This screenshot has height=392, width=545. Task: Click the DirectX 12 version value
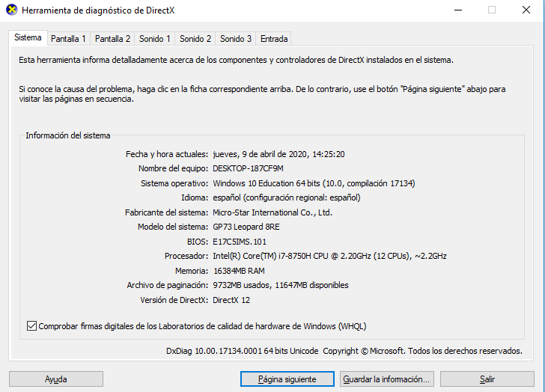pyautogui.click(x=231, y=300)
